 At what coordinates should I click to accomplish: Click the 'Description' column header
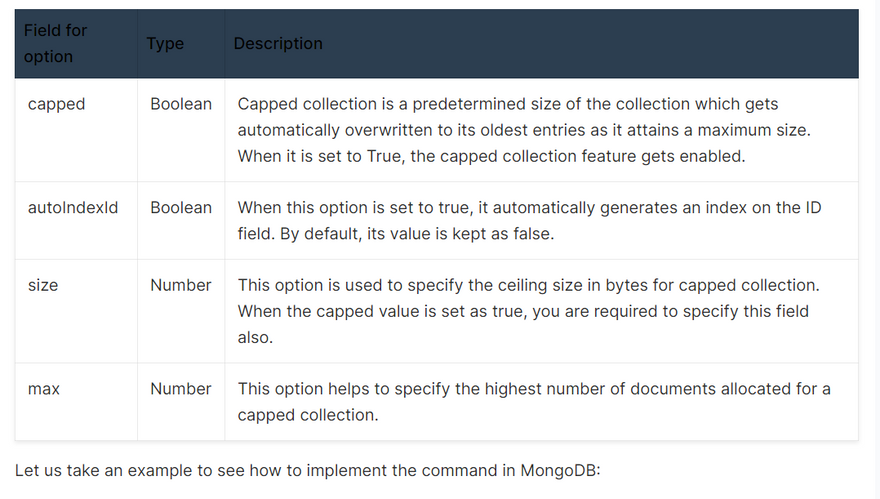click(x=278, y=44)
